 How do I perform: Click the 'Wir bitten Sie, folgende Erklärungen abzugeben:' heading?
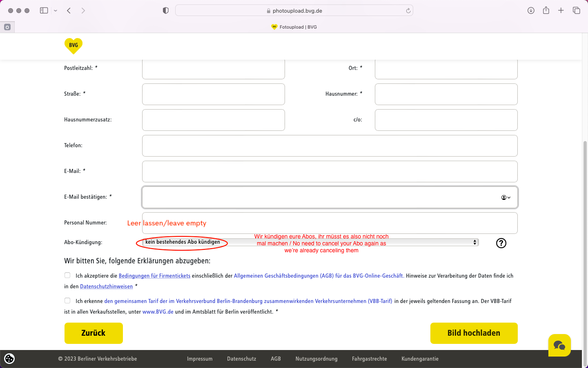coord(137,261)
